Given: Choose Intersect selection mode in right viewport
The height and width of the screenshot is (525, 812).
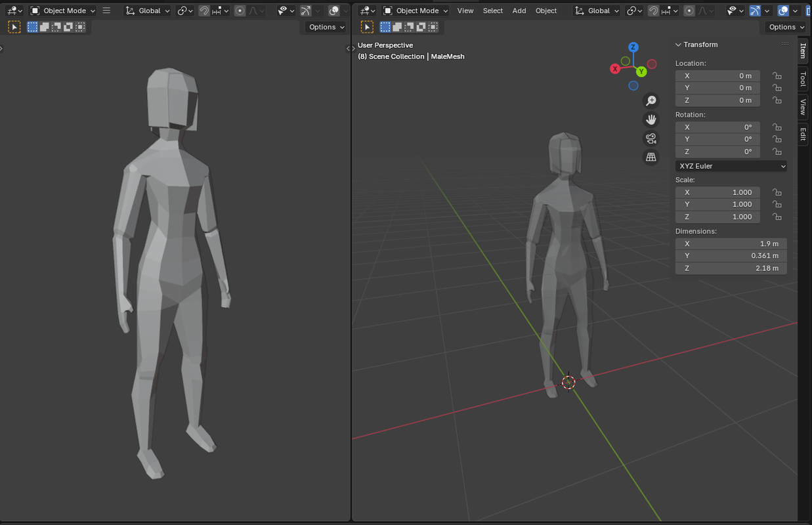Looking at the screenshot, I should (433, 27).
